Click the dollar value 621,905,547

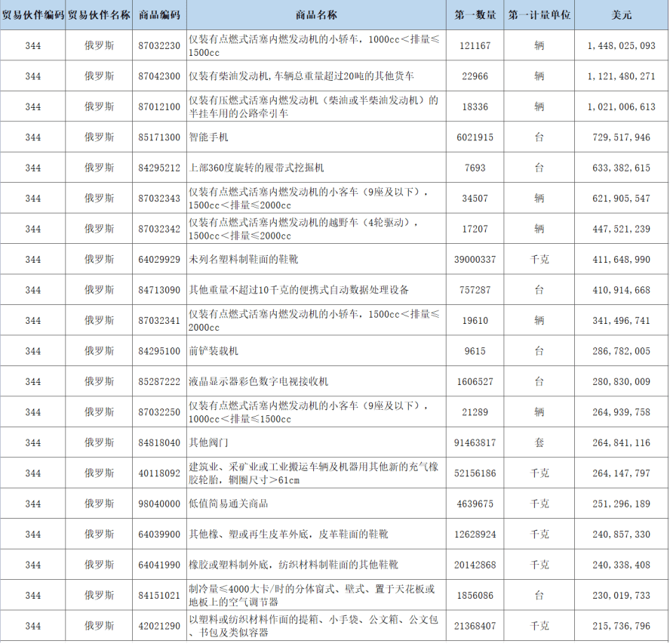[621, 199]
